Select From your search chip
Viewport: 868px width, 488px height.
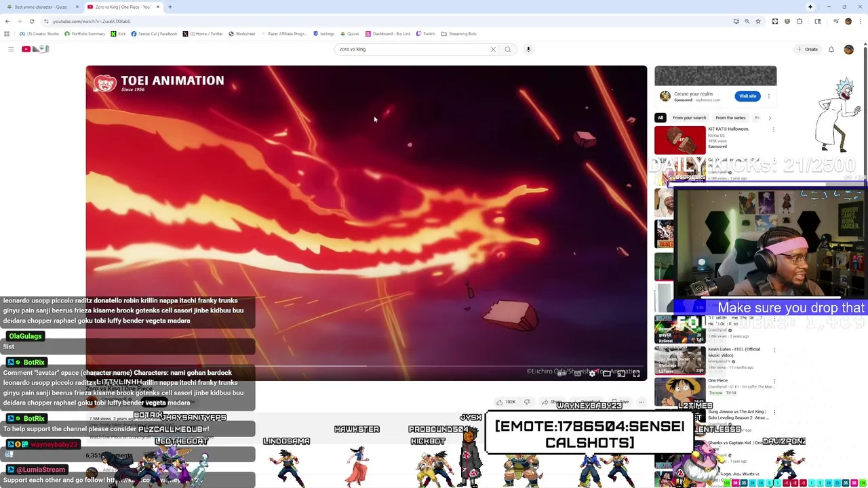coord(689,118)
